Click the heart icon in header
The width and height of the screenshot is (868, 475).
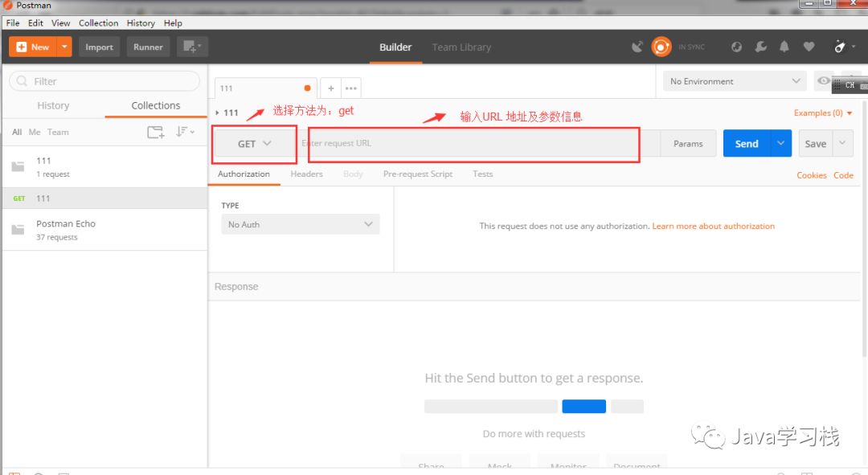click(x=809, y=47)
